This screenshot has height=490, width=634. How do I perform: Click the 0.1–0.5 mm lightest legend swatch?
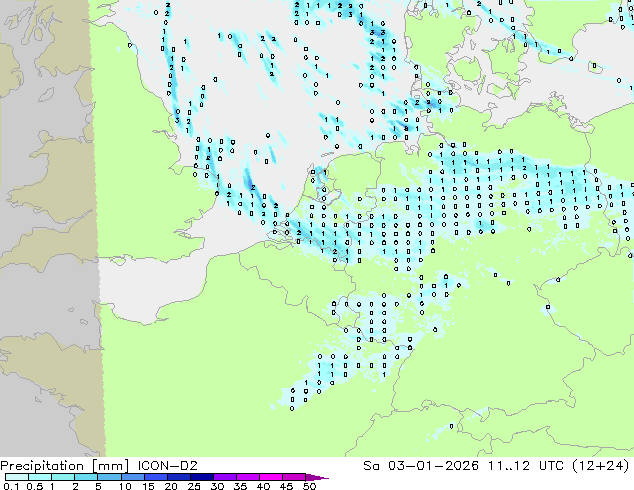point(17,477)
